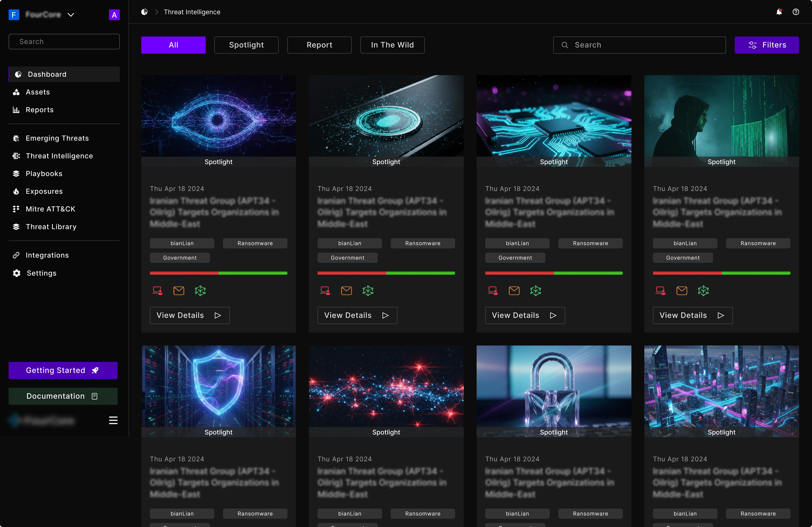Click the endpoint icon on hacker card
This screenshot has width=812, height=527.
[661, 290]
